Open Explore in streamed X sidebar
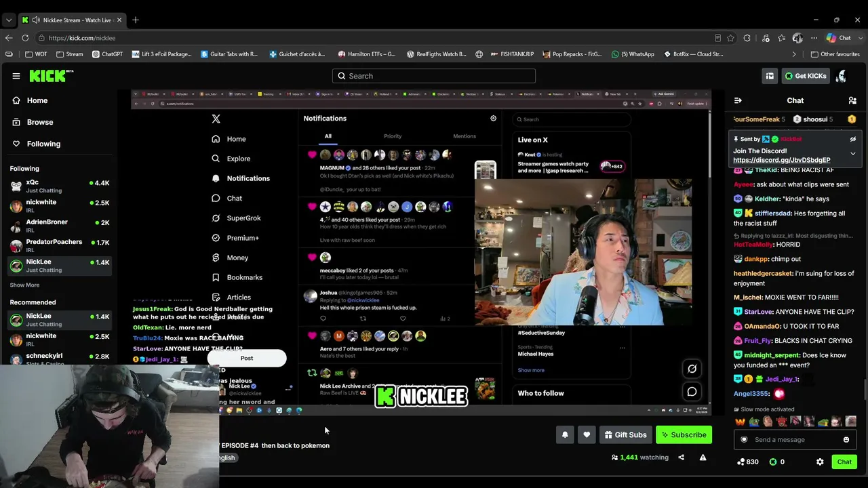Viewport: 868px width, 488px height. coord(231,159)
